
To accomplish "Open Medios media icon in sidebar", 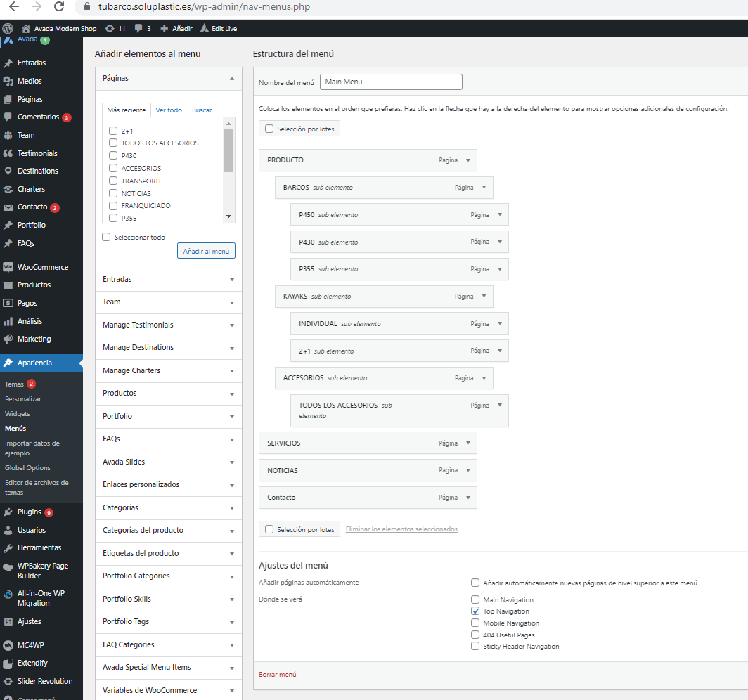I will point(8,81).
